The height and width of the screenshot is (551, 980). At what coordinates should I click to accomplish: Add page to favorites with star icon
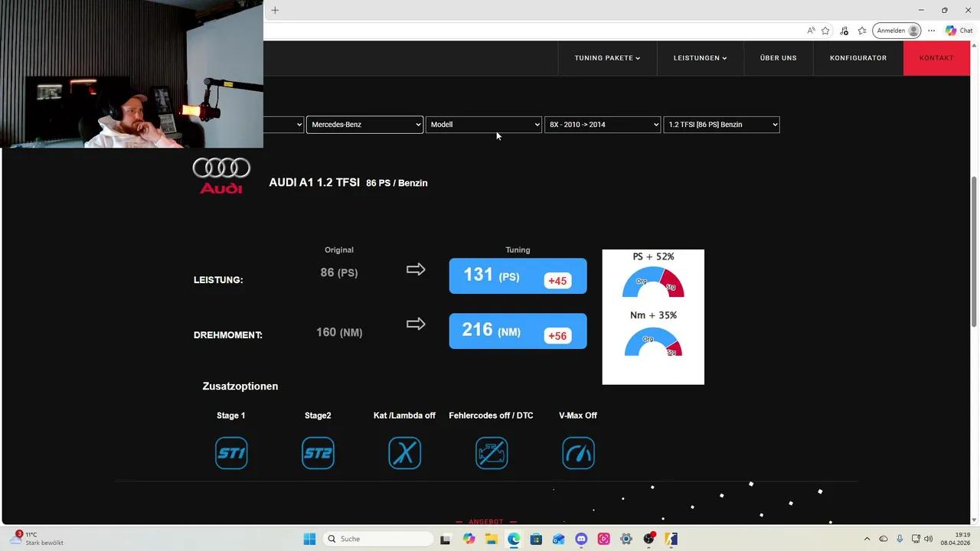pyautogui.click(x=825, y=31)
